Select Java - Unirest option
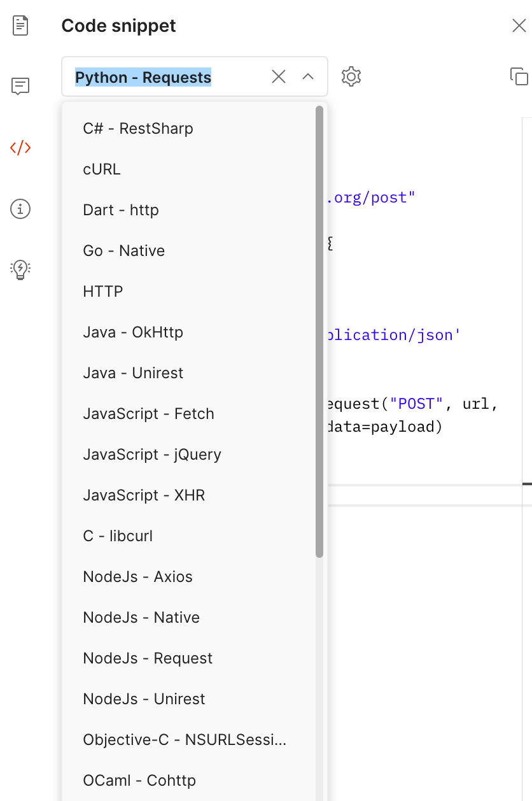Viewport: 532px width, 801px height. click(189, 373)
